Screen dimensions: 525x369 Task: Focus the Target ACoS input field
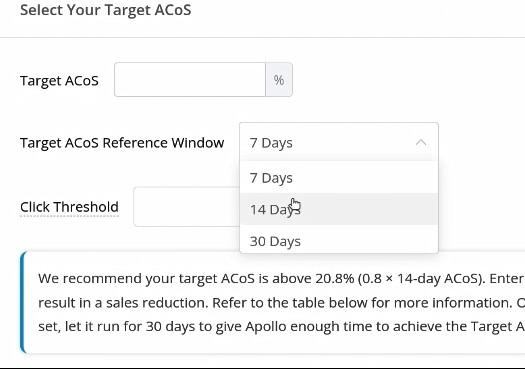(x=190, y=80)
